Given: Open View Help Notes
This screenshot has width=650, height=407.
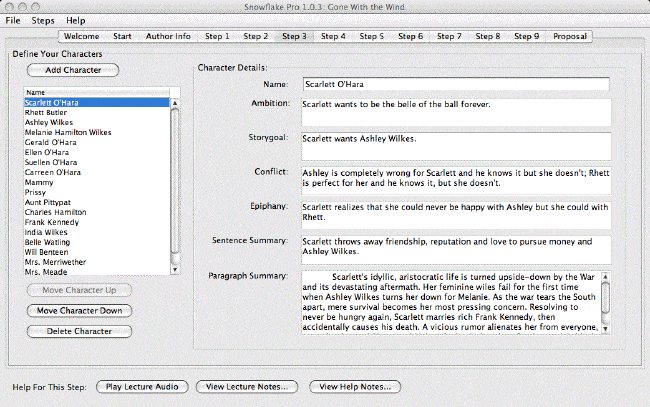Looking at the screenshot, I should 355,387.
